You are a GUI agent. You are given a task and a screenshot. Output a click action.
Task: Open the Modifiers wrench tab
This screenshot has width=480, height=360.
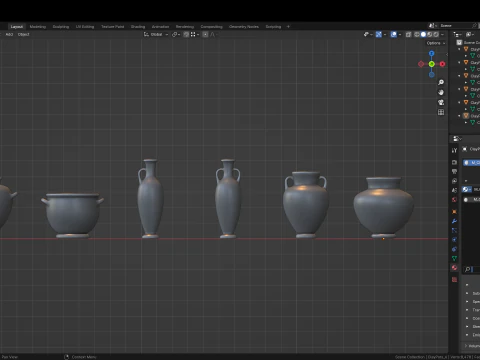(454, 221)
